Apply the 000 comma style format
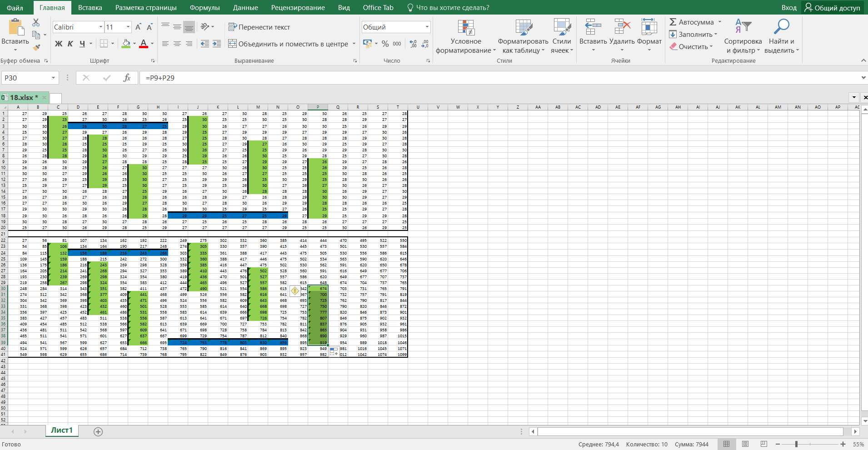The width and height of the screenshot is (868, 450). coord(397,44)
